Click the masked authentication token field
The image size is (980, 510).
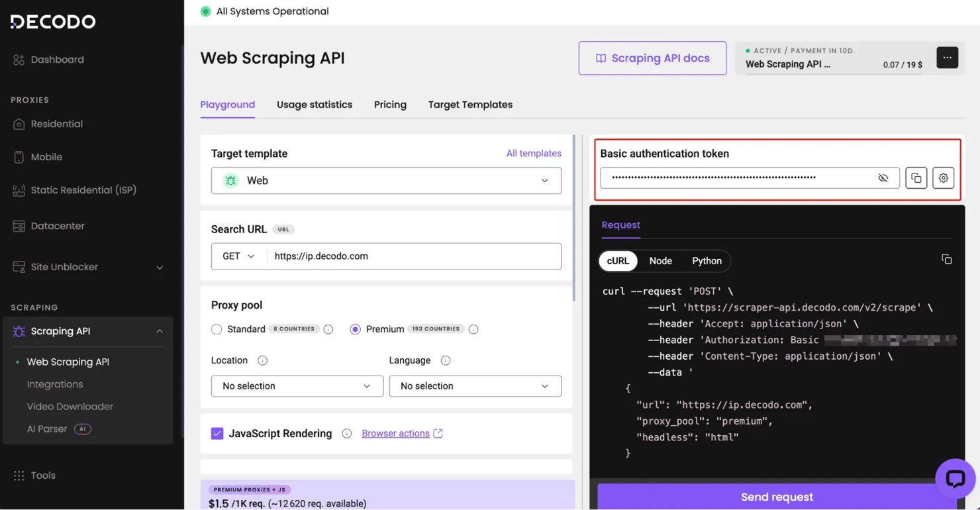(x=750, y=178)
